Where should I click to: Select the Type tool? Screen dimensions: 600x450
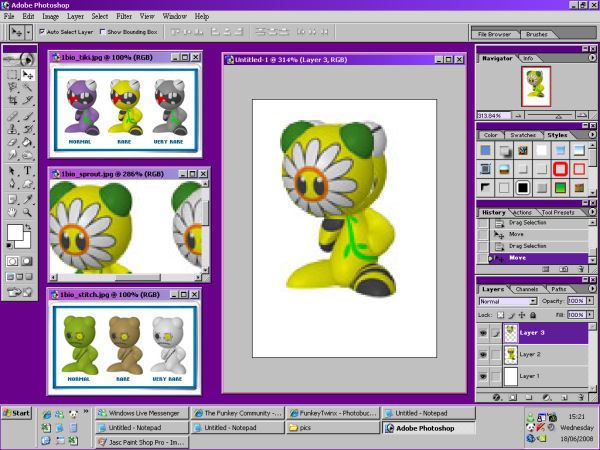(27, 171)
